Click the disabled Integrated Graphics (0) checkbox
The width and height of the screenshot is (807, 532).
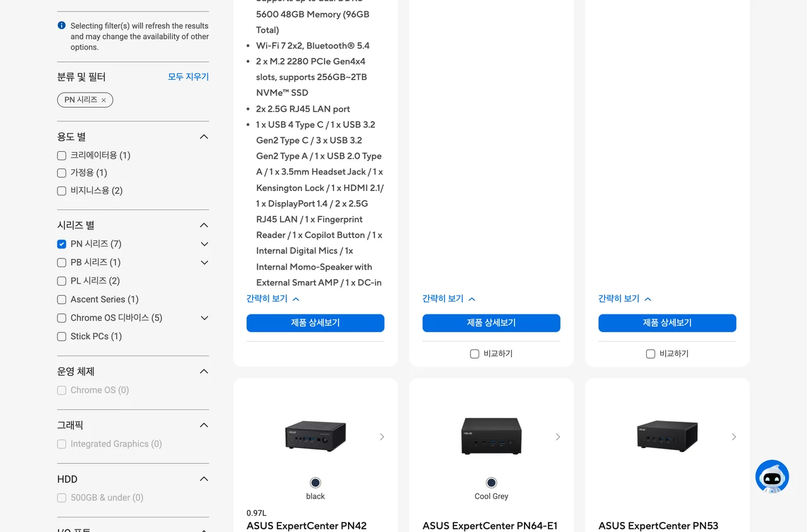(x=62, y=444)
